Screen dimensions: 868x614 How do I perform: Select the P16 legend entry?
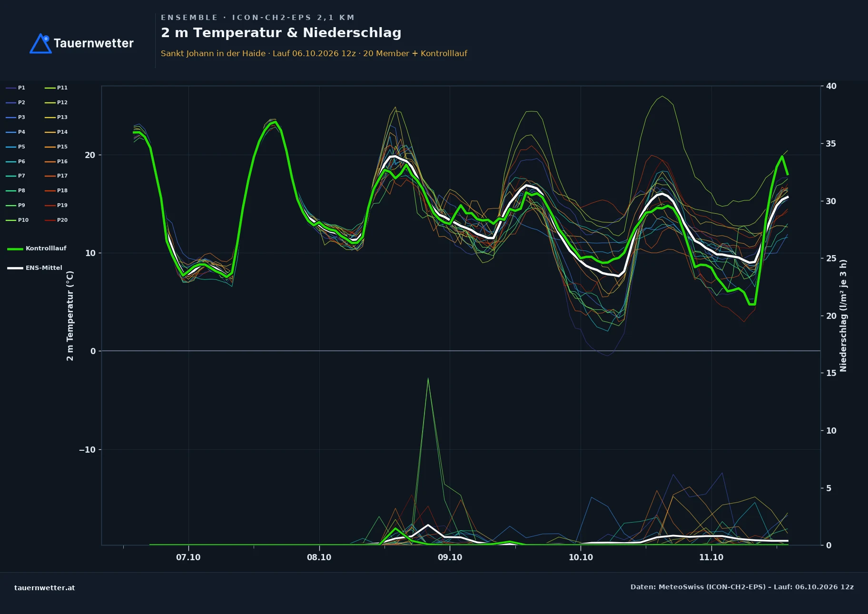(56, 161)
